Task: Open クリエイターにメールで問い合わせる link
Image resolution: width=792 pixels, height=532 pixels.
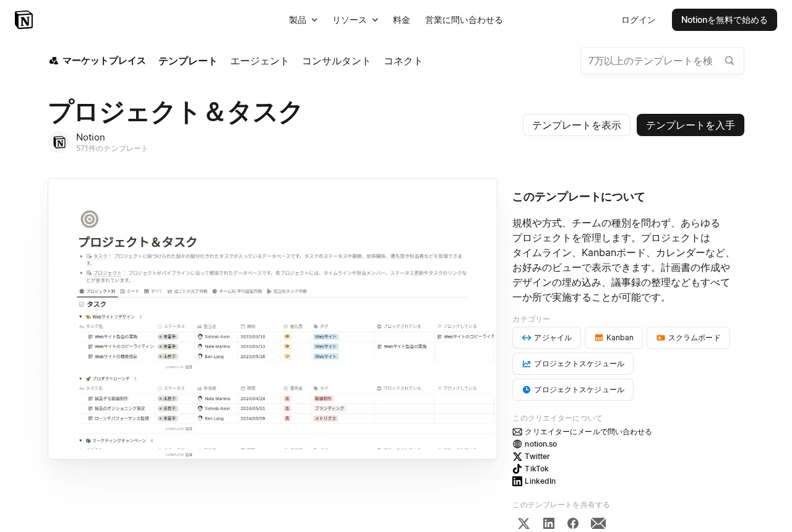Action: click(x=588, y=431)
